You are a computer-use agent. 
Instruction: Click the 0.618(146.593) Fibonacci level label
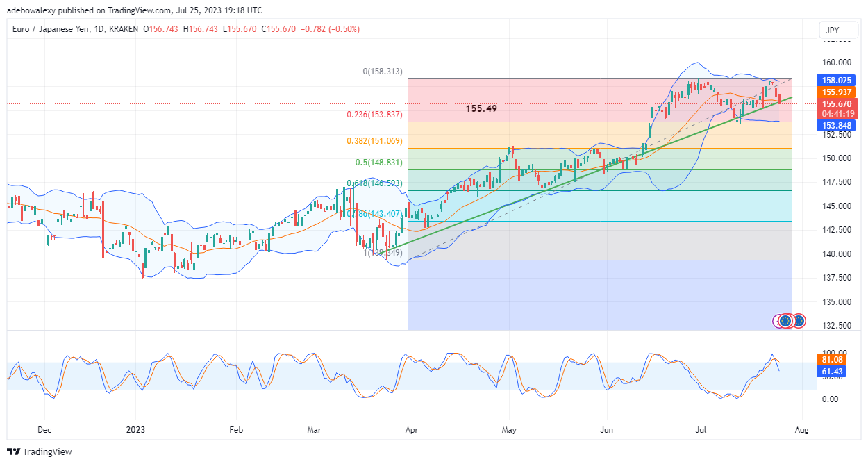tap(375, 183)
